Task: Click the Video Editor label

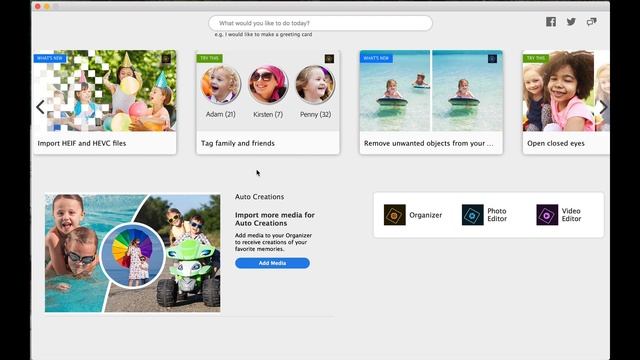Action: click(571, 215)
